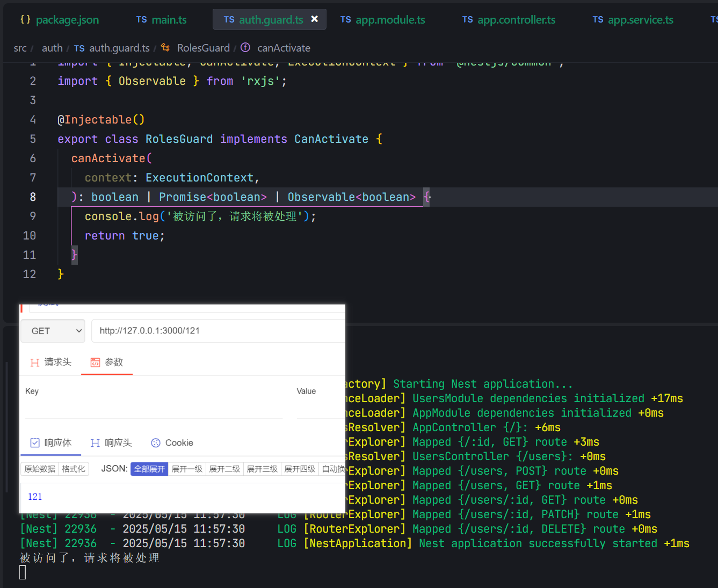
Task: Select the 原始数据 raw data view
Action: coord(40,469)
